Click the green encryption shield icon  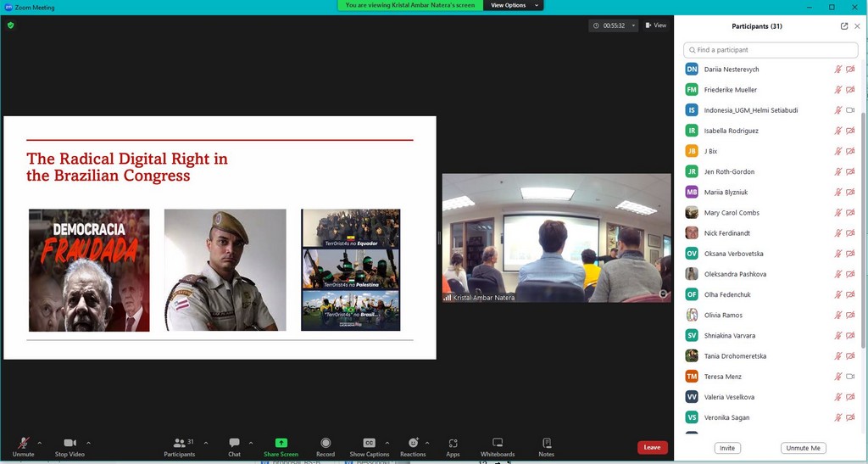tap(10, 25)
